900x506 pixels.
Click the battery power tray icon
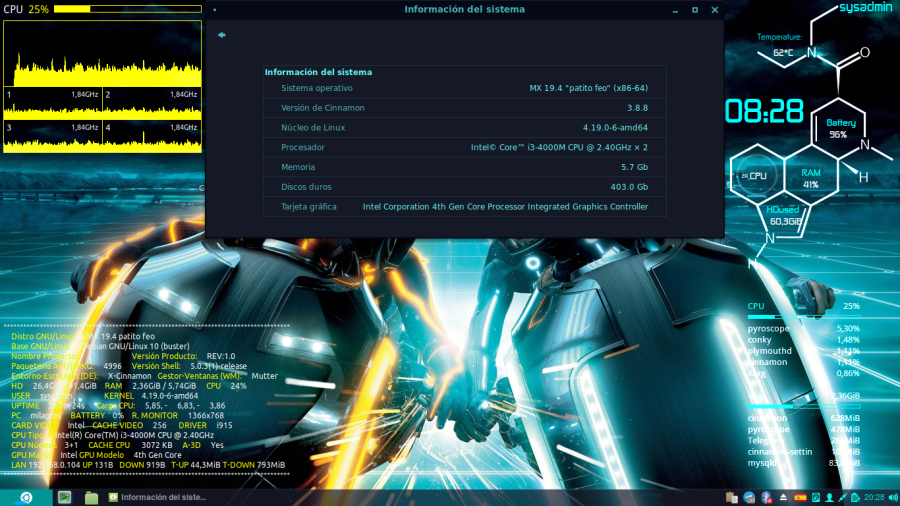(x=855, y=497)
